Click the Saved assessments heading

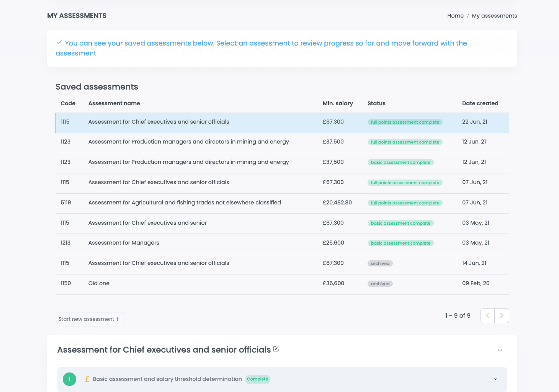click(x=97, y=87)
